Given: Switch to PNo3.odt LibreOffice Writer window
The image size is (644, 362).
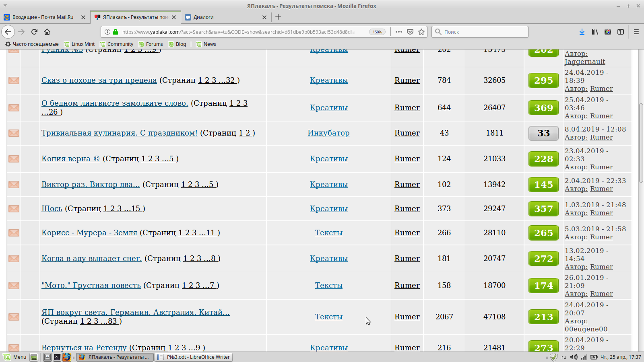Looking at the screenshot, I should coord(194,357).
